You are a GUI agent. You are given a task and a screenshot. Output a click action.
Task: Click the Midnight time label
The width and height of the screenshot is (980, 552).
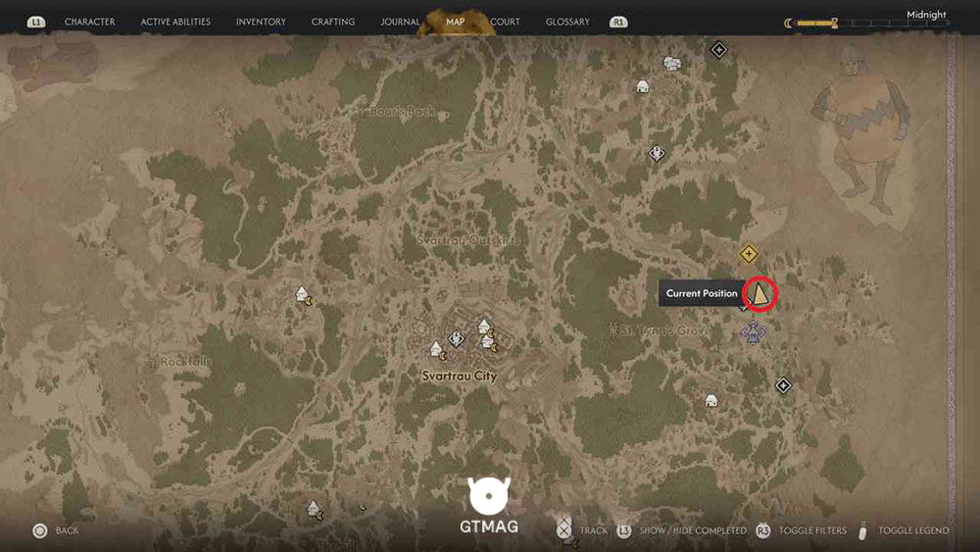pyautogui.click(x=926, y=15)
